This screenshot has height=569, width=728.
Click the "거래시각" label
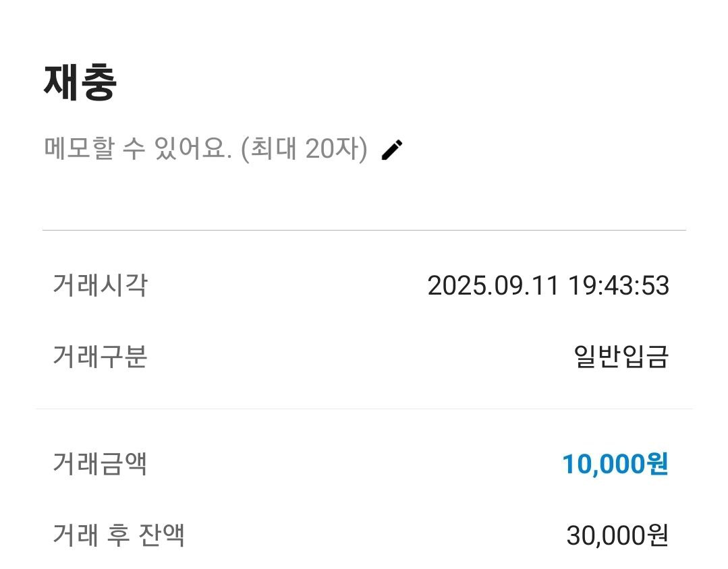click(100, 285)
